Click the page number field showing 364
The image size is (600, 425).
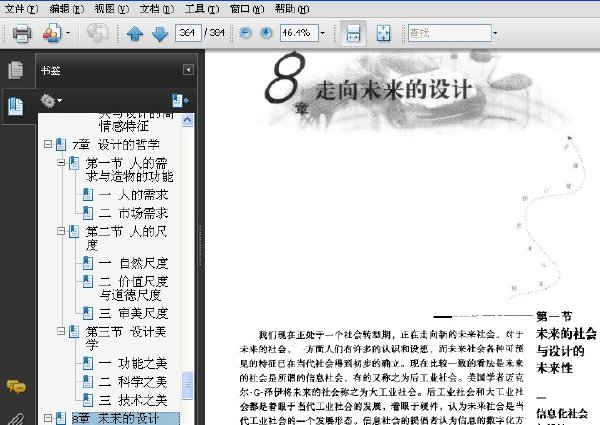pos(188,33)
